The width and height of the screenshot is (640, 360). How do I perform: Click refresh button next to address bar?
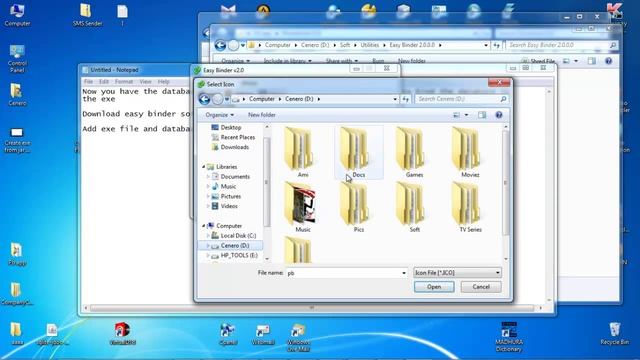click(x=405, y=99)
